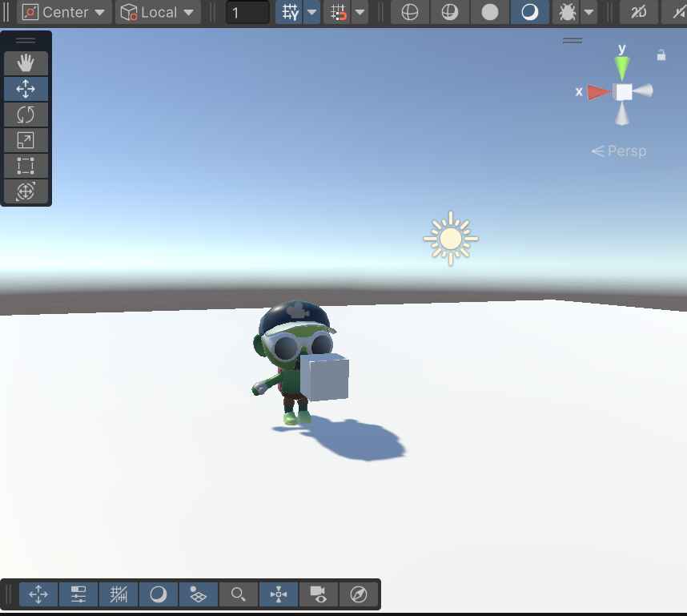Toggle the orientation gizmo lock
The width and height of the screenshot is (687, 616).
tap(661, 55)
